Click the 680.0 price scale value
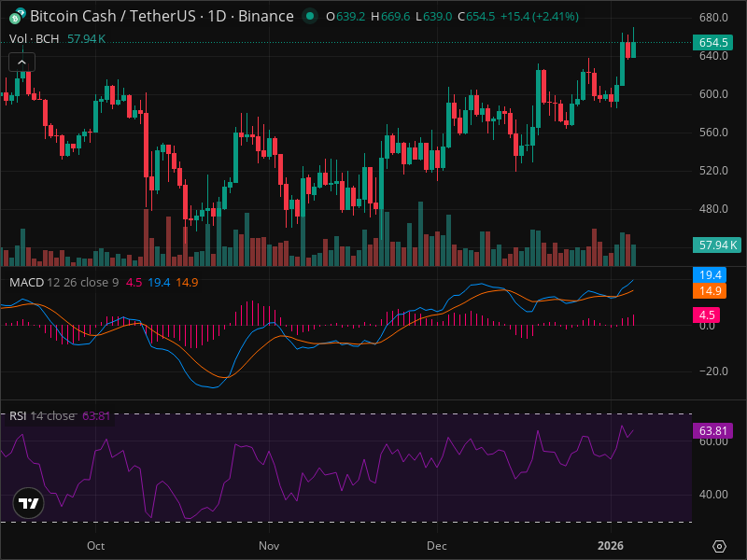This screenshot has width=747, height=560. pos(713,18)
